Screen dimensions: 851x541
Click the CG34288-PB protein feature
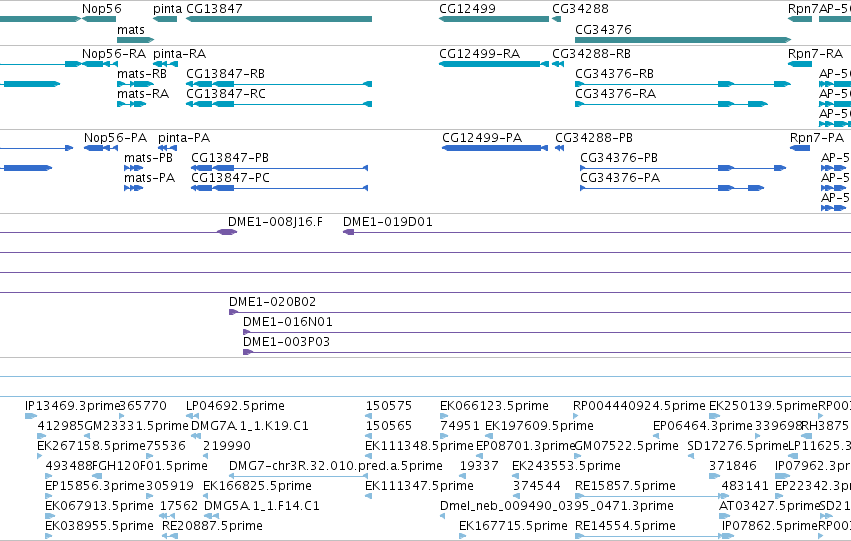click(x=560, y=148)
